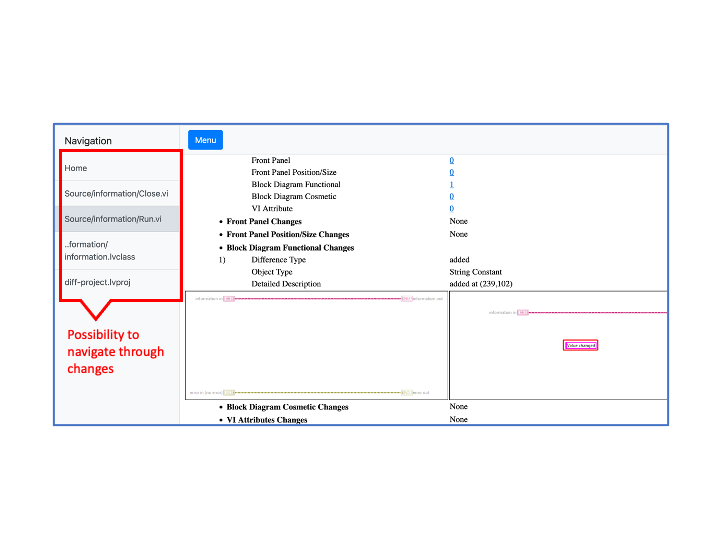This screenshot has height=540, width=720.
Task: Click the VI Attributes Changes heading
Action: [267, 420]
